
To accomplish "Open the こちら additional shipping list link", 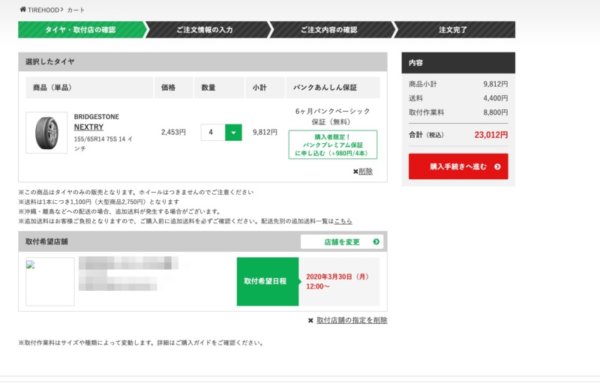I will 343,221.
